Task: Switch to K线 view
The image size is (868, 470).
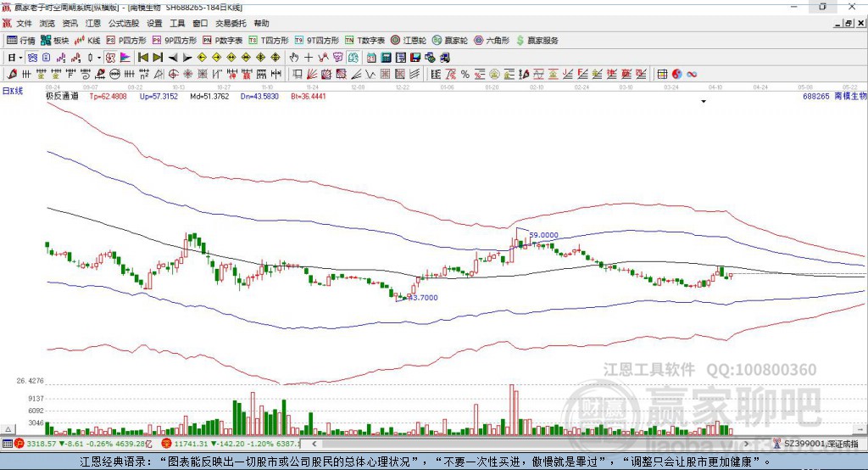Action: [x=87, y=41]
